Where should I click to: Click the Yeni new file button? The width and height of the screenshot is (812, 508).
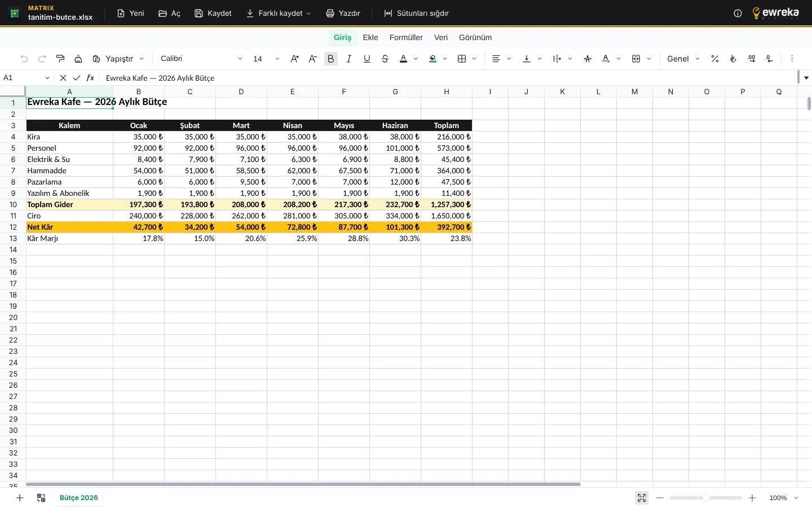(131, 13)
